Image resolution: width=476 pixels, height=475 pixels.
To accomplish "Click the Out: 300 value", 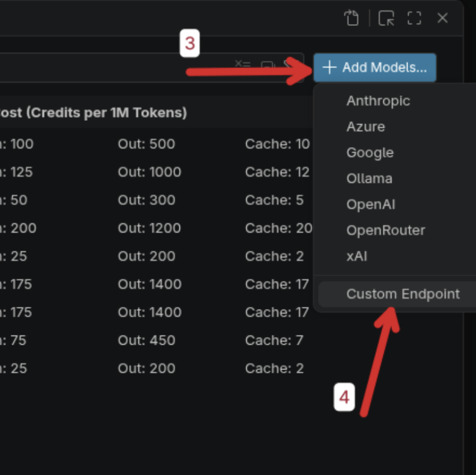I will click(x=147, y=200).
